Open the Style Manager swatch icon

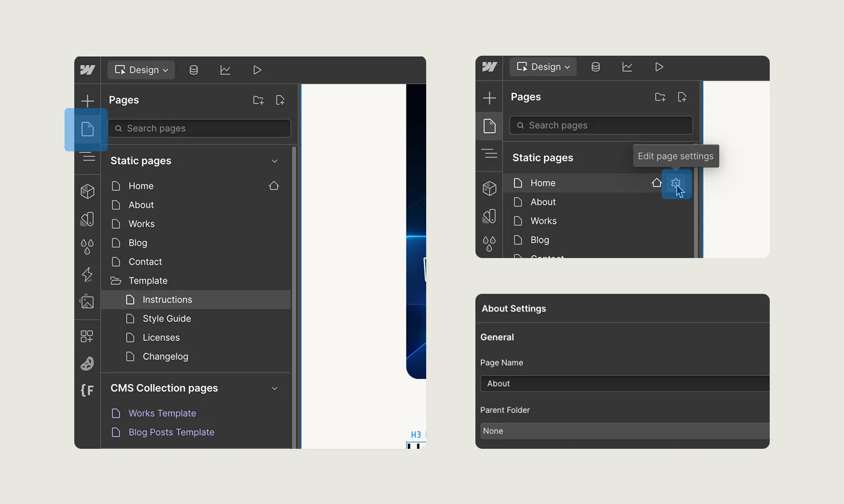point(87,219)
